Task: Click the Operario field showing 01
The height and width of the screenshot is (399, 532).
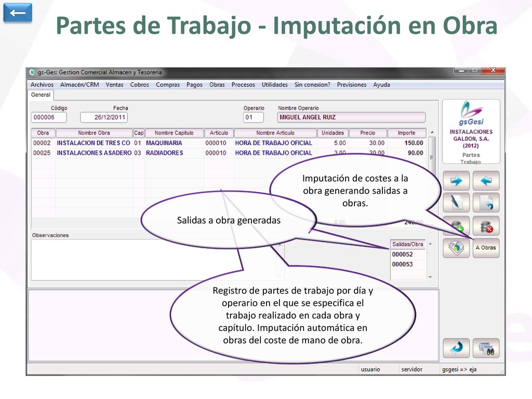Action: click(254, 117)
